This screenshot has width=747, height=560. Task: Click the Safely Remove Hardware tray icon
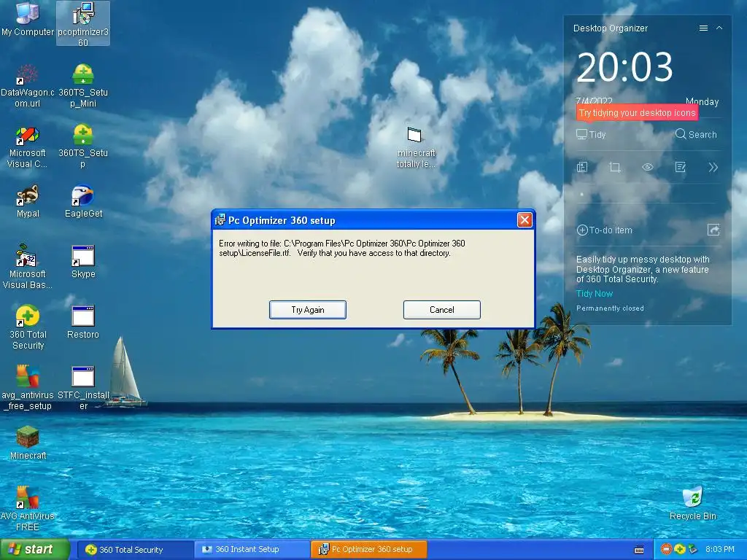(x=693, y=550)
